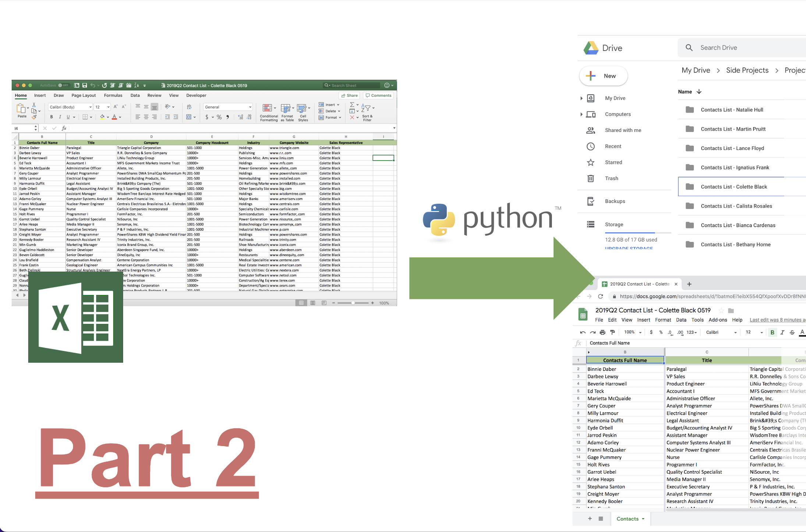Click the browser reload icon

pyautogui.click(x=601, y=296)
